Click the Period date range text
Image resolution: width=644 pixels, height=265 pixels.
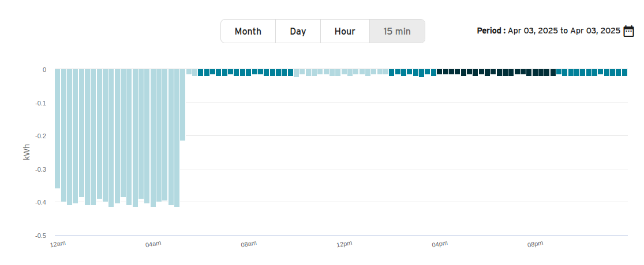point(548,31)
